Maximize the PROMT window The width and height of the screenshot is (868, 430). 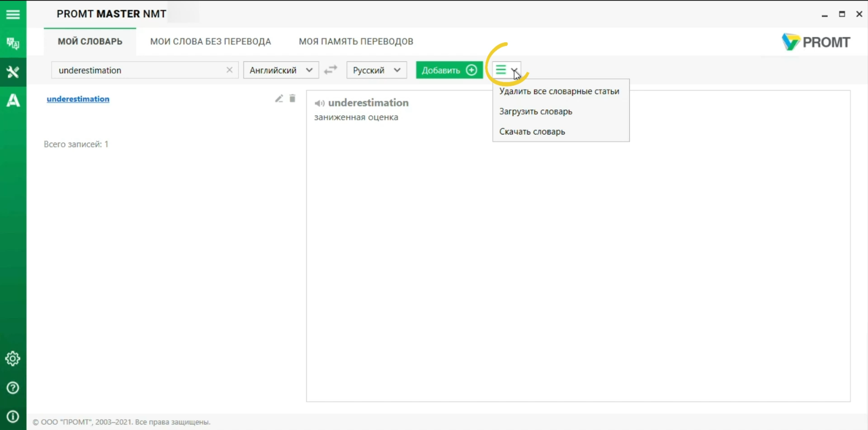click(842, 15)
